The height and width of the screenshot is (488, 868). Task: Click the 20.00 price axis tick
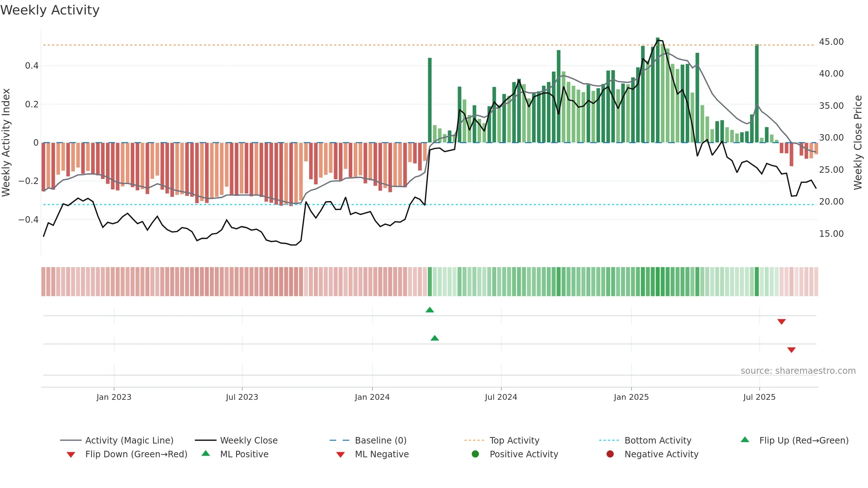831,201
